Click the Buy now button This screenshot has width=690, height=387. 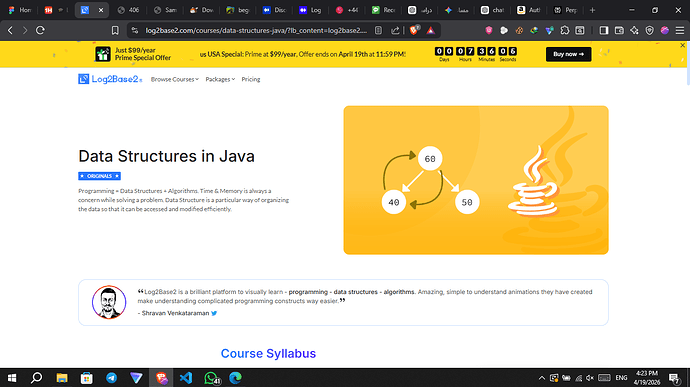(x=569, y=54)
